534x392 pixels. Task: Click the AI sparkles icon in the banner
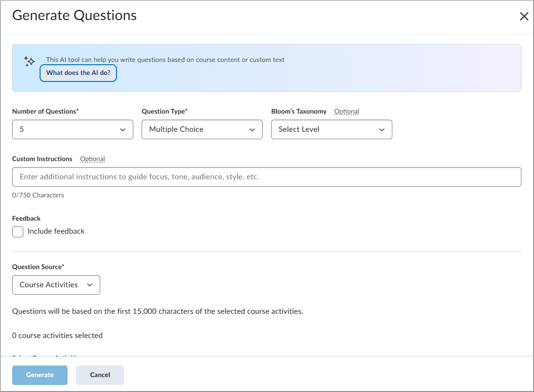coord(29,61)
